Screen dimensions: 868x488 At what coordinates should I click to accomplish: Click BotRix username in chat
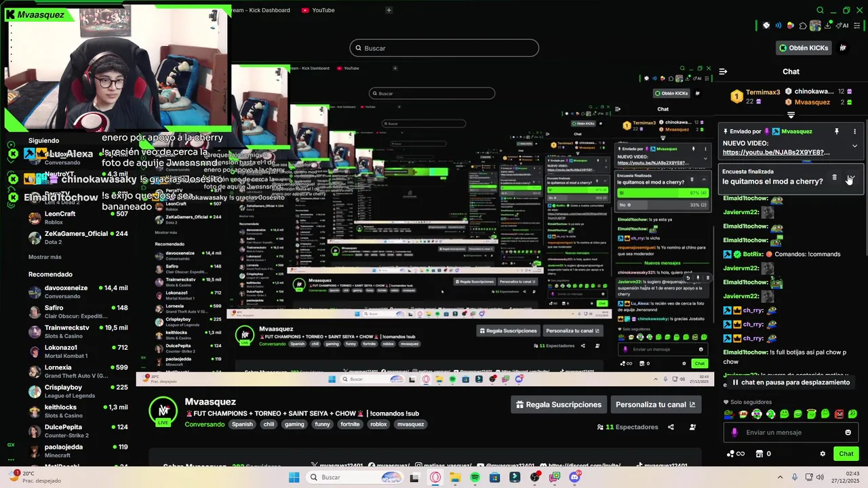(x=753, y=254)
